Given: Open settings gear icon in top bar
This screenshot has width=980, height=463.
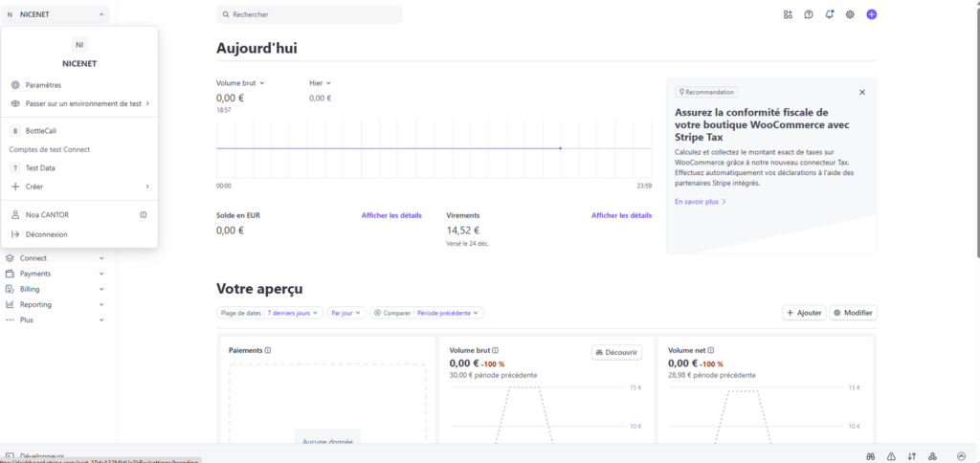Looking at the screenshot, I should 850,14.
